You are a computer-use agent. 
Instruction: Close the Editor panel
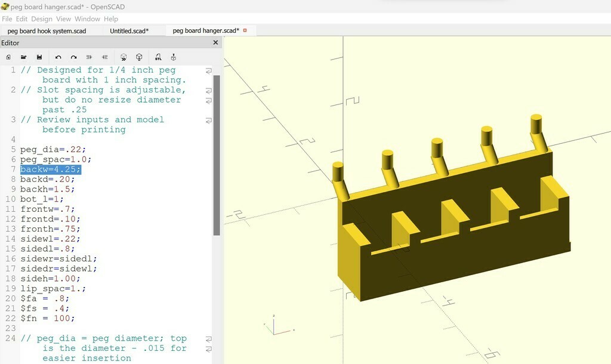click(216, 43)
